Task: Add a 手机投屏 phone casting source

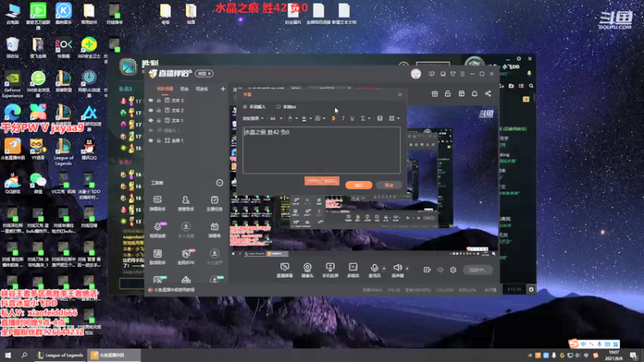Action: [330, 270]
